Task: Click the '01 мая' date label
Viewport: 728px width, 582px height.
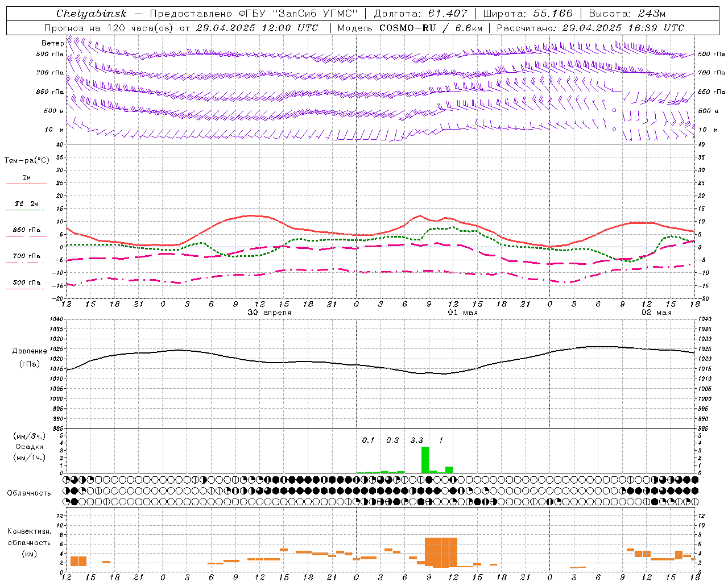Action: coord(463,313)
